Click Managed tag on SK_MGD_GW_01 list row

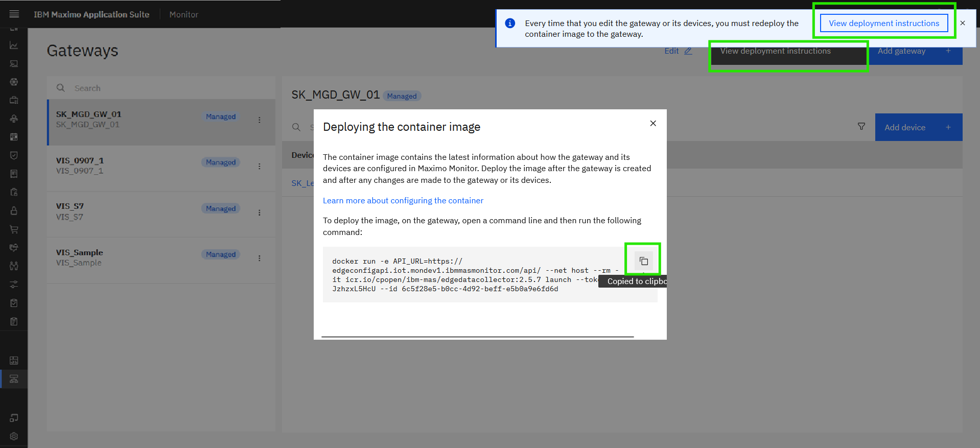[221, 116]
